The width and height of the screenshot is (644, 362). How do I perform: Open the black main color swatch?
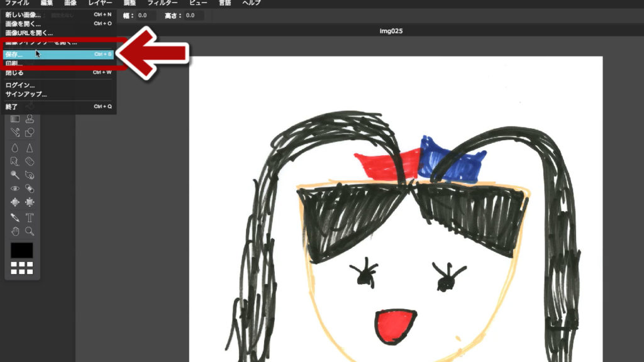22,250
